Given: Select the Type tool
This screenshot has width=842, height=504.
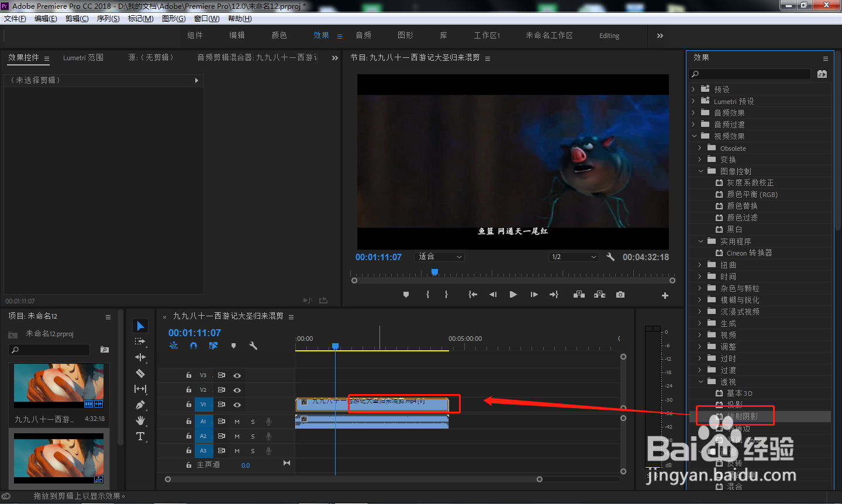Looking at the screenshot, I should (140, 436).
